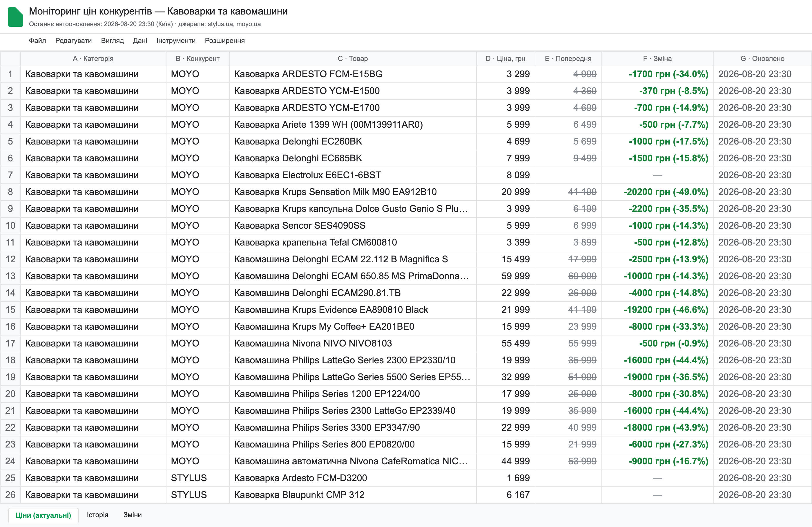The width and height of the screenshot is (812, 527).
Task: Click updated timestamp cell in row 7
Action: point(762,175)
